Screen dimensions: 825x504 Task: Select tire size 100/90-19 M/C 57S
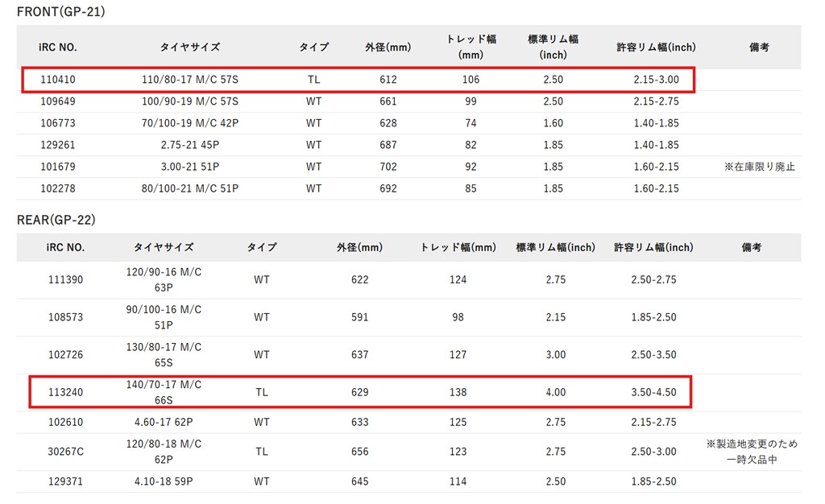(190, 101)
